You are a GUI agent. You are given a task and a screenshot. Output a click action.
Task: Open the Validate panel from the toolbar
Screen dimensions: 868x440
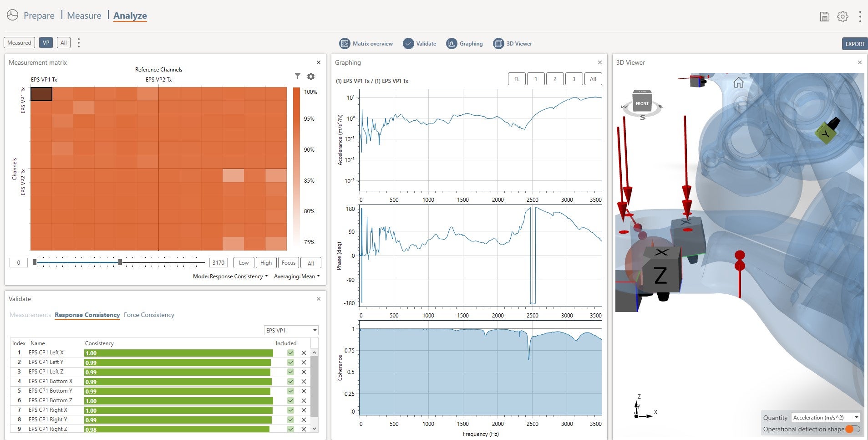[x=420, y=44]
